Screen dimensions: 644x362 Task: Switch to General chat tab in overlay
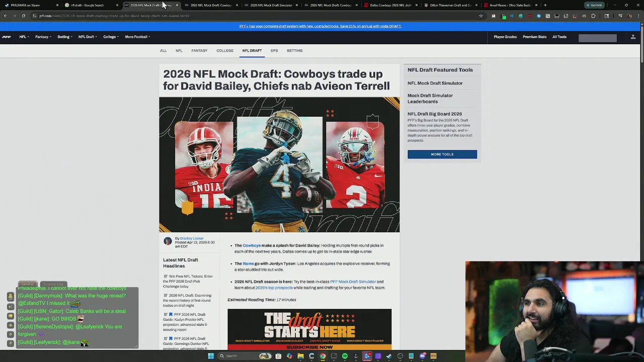28,284
